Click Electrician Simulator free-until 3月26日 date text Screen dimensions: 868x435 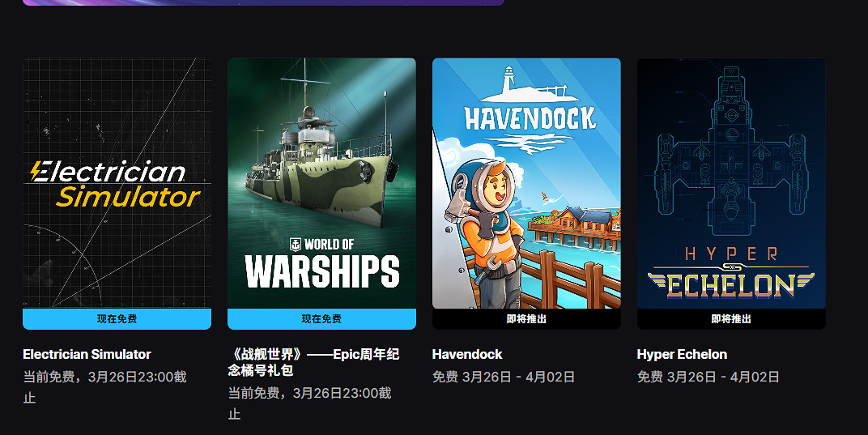104,386
